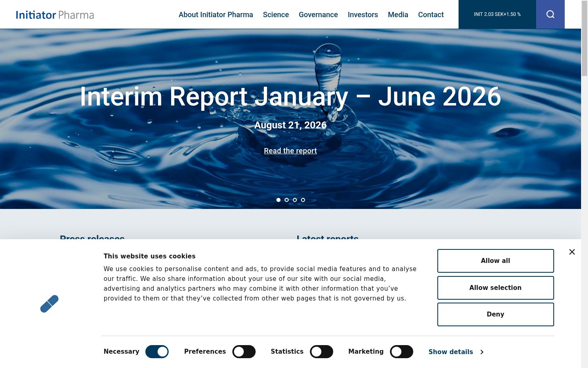Viewport: 588px width, 368px height.
Task: Go to the Contact page
Action: point(431,15)
